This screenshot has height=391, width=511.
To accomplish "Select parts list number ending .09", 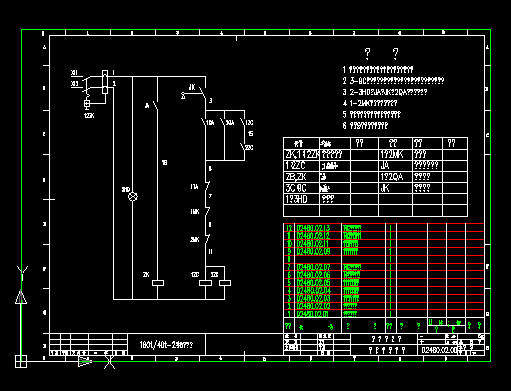I will coord(313,252).
